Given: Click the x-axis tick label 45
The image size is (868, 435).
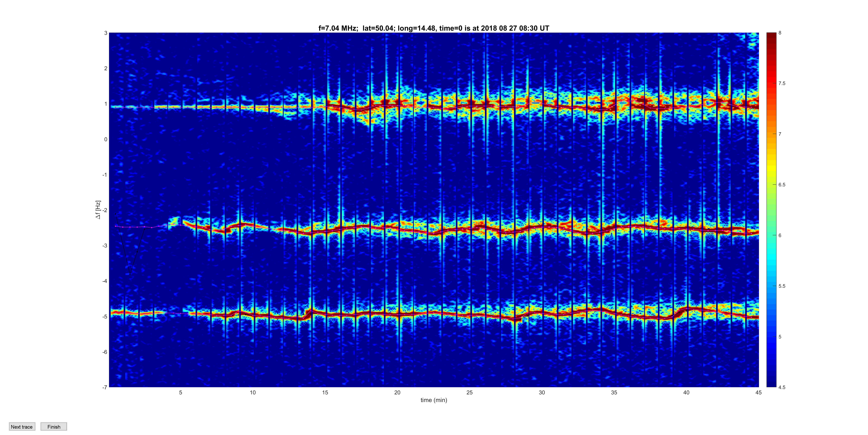Looking at the screenshot, I should [758, 393].
